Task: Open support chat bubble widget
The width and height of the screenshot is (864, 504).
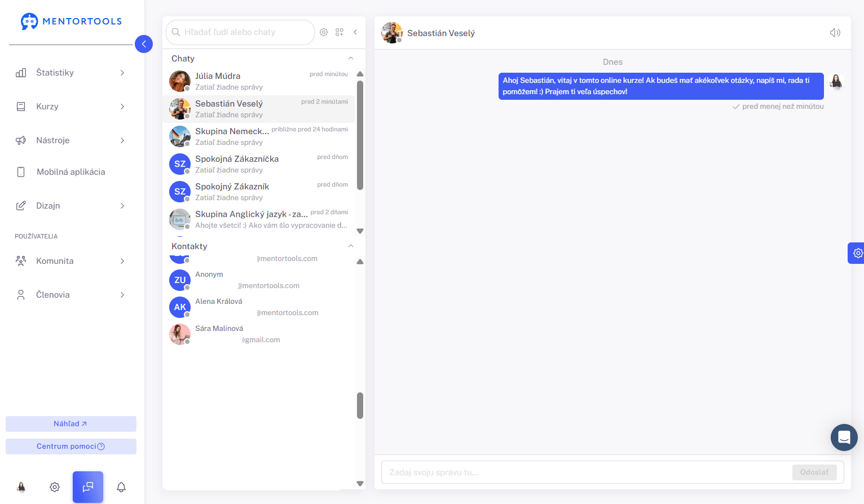Action: coord(844,437)
